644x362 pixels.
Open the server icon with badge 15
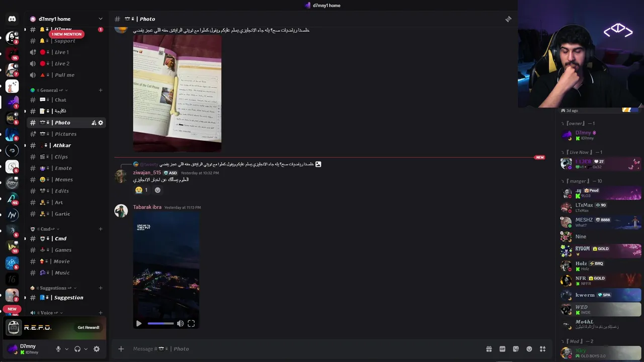[x=12, y=53]
